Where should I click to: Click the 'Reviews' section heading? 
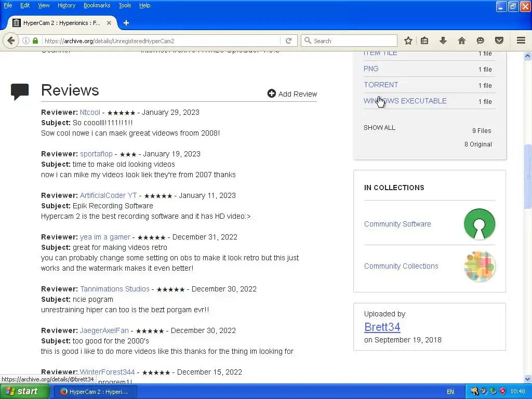click(x=70, y=90)
